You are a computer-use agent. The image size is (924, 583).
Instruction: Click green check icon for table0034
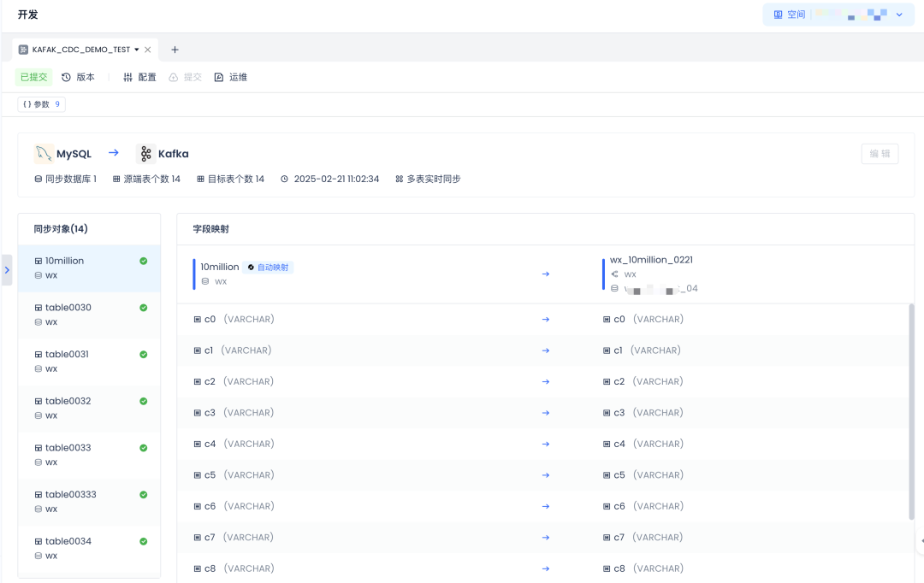click(x=143, y=541)
